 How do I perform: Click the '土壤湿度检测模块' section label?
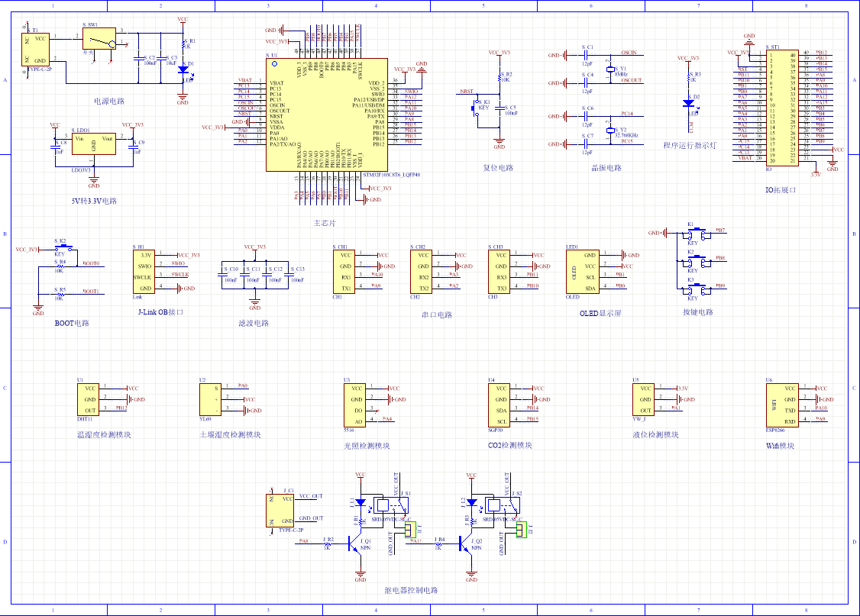point(231,434)
